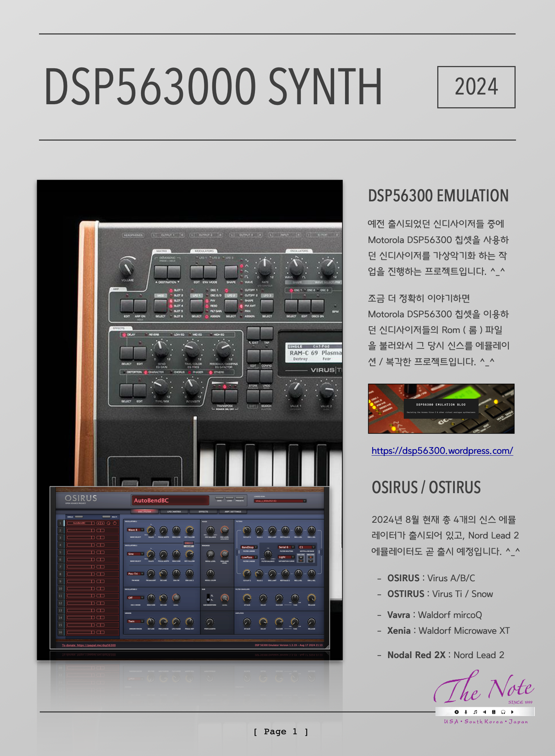Open the ARP | SETTINGS tab
The image size is (555, 756).
pos(233,511)
